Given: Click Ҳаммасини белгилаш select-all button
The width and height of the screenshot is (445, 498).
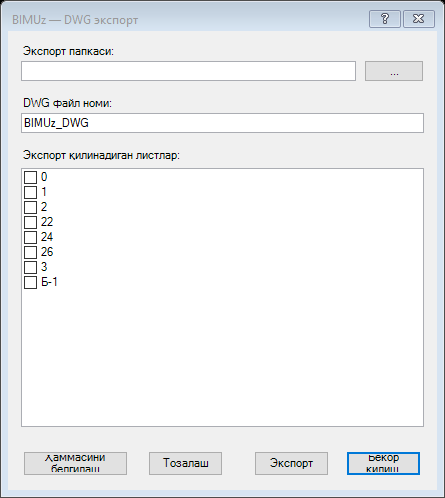Looking at the screenshot, I should click(x=75, y=463).
